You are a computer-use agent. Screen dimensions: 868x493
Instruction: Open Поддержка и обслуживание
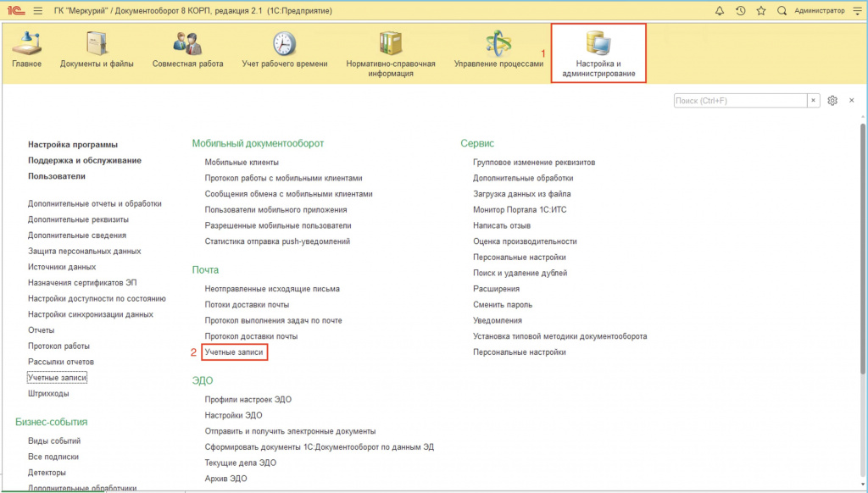click(85, 160)
